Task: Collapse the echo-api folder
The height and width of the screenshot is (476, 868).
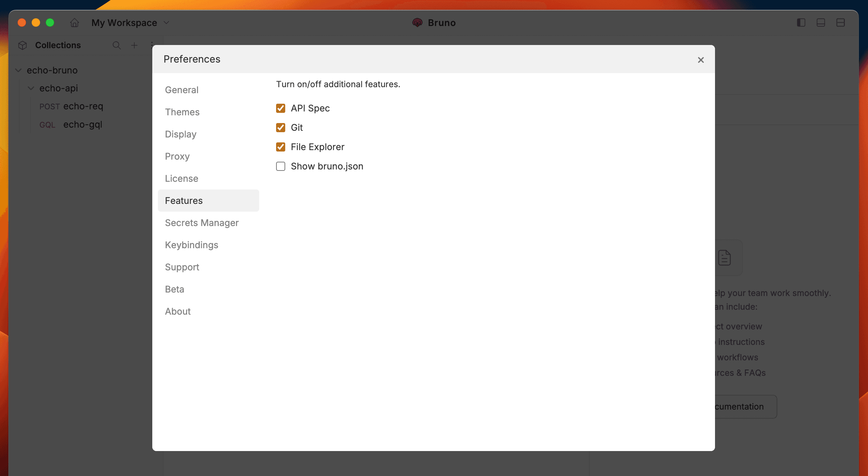Action: 31,88
